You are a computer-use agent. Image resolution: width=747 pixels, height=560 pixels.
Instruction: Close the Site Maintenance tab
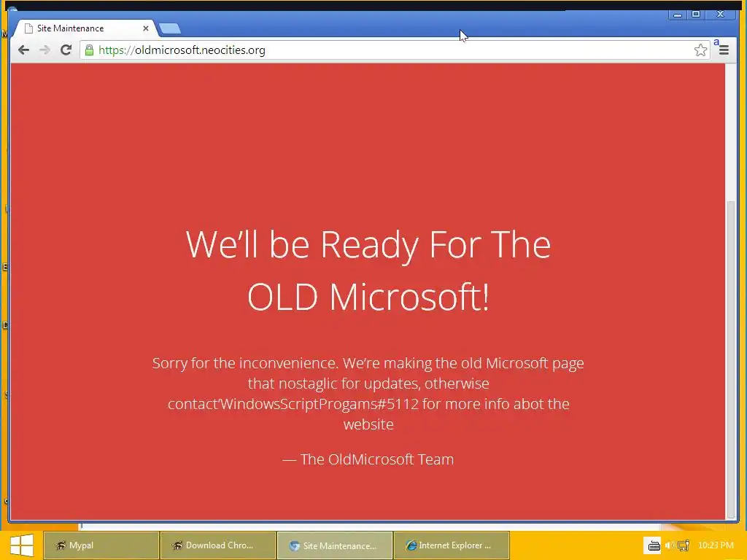point(146,28)
